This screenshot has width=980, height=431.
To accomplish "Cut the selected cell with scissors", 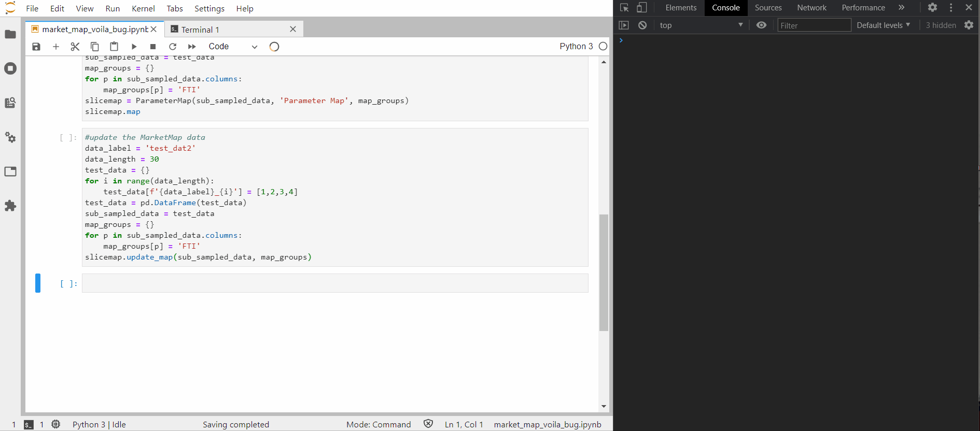I will tap(75, 47).
